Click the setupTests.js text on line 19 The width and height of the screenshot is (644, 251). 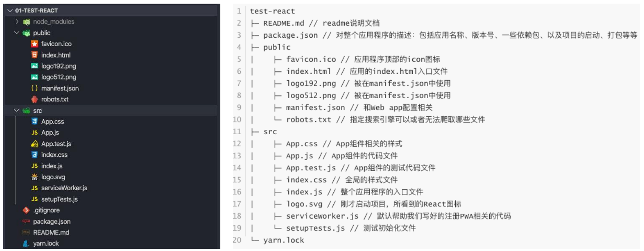(x=315, y=228)
